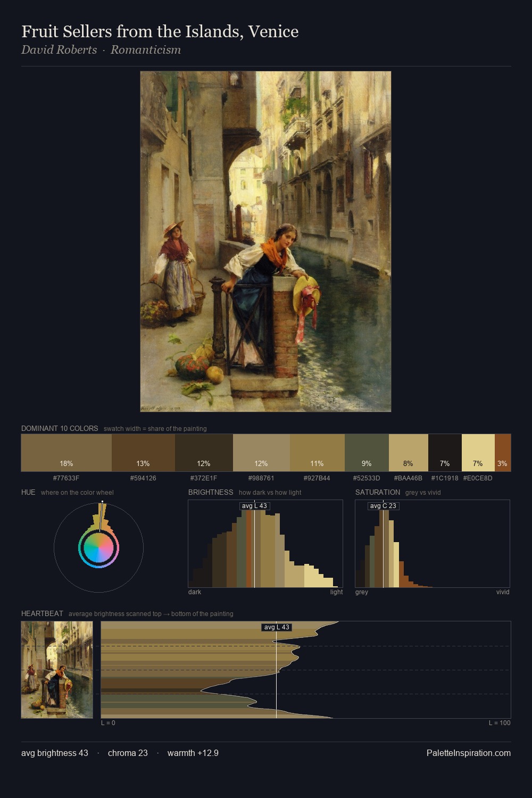Click the 'chroma 23' footer stat
This screenshot has height=798, width=532.
point(128,753)
